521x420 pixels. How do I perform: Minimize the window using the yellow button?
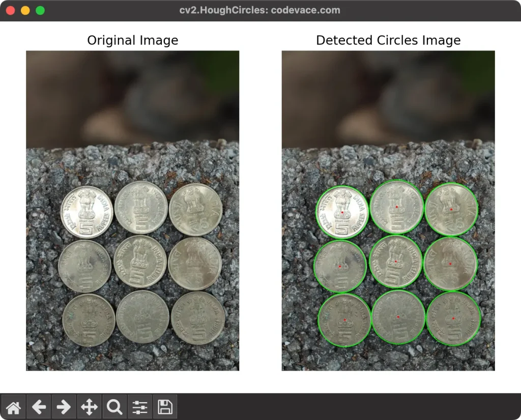[25, 10]
